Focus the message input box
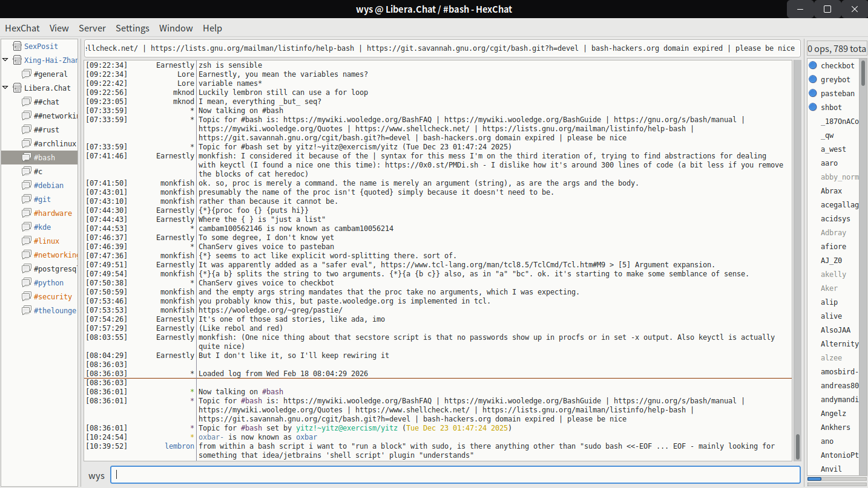Image resolution: width=868 pixels, height=488 pixels. (455, 475)
